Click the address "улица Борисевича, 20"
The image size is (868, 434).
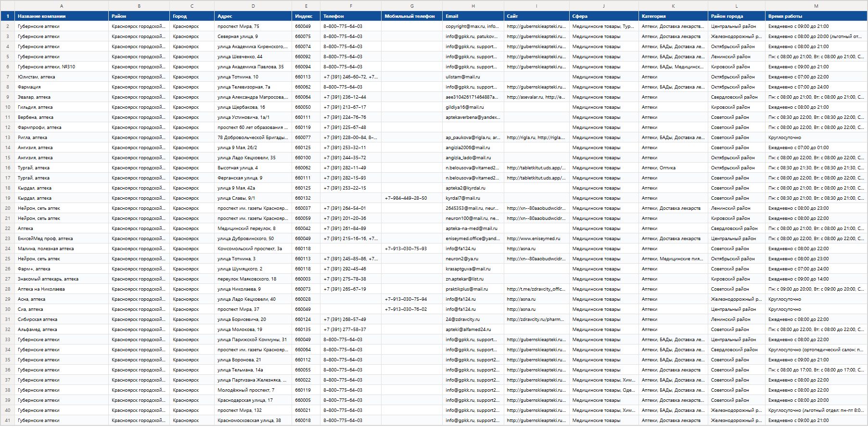click(253, 319)
